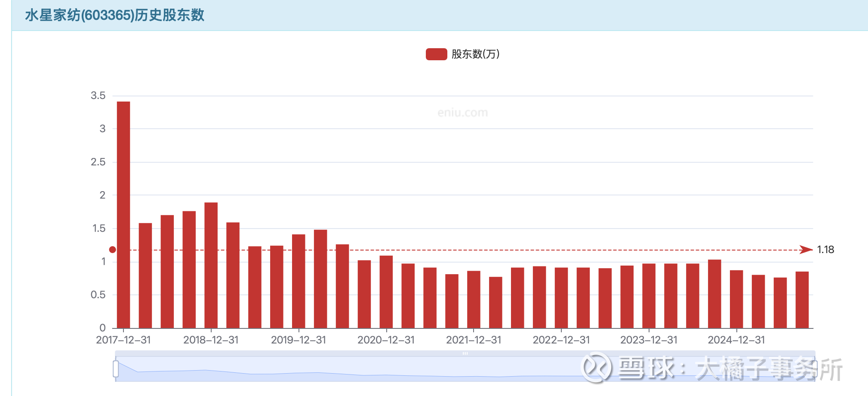The image size is (868, 396).
Task: Click the small grip atop the zoom slider
Action: coord(465,353)
